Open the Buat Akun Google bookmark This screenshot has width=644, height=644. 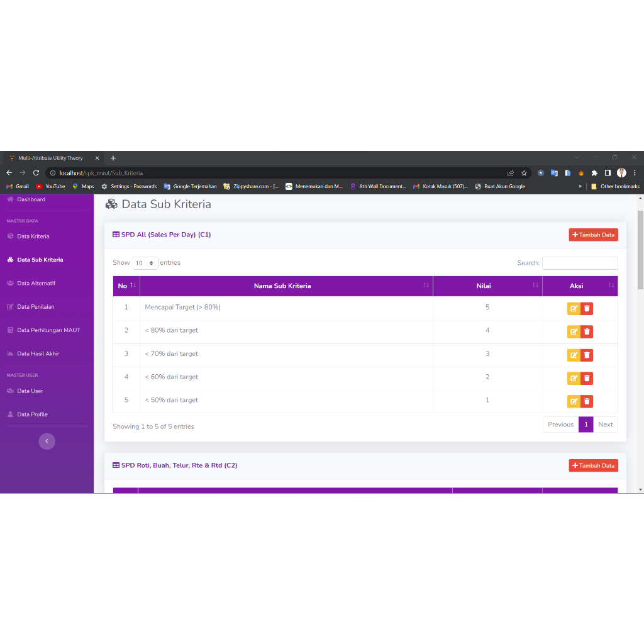coord(500,186)
